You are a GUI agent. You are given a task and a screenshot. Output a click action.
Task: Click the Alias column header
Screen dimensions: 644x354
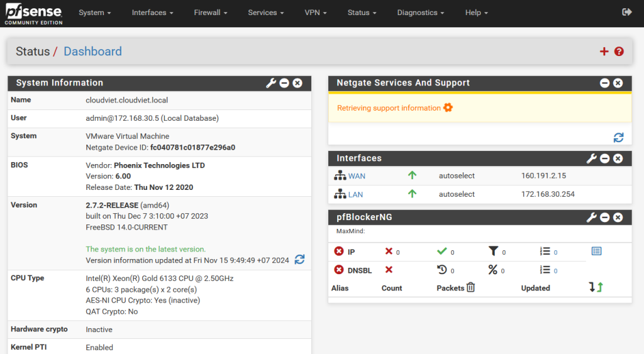click(340, 288)
